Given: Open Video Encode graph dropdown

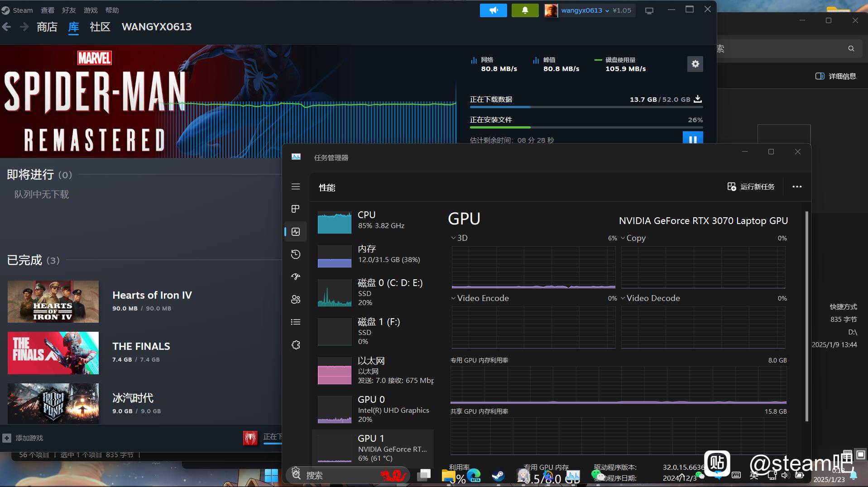Looking at the screenshot, I should 480,298.
